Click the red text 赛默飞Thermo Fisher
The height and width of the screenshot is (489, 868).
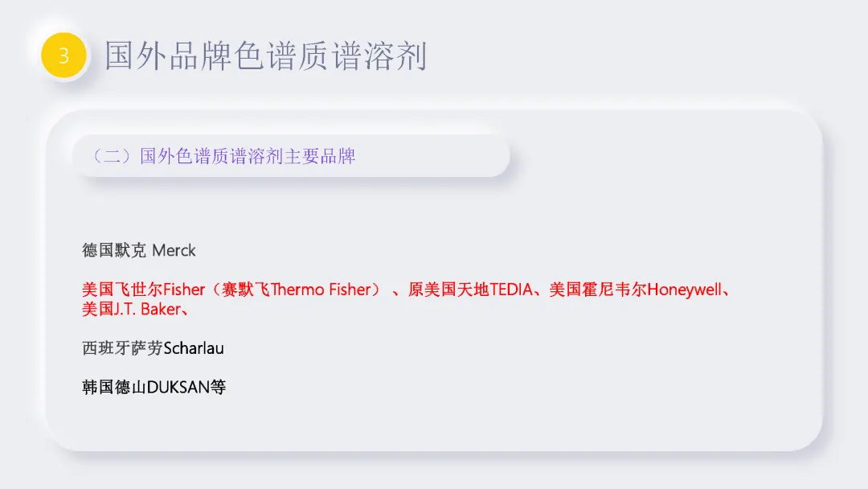tap(296, 289)
